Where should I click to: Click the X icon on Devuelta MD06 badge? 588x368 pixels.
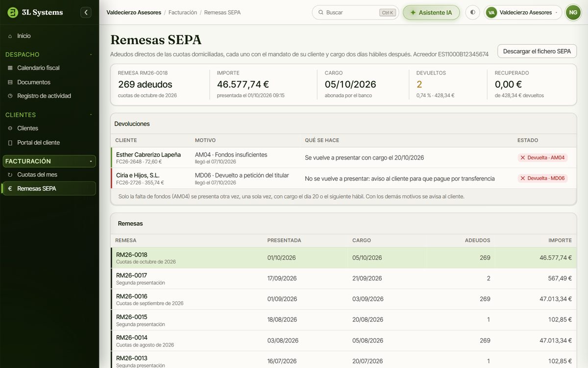523,178
